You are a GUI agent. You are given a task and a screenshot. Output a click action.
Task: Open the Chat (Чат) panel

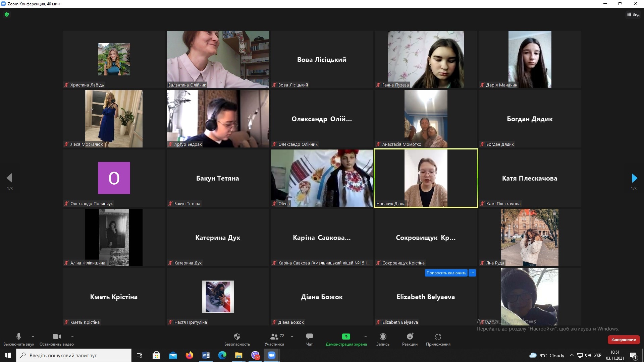coord(309,337)
